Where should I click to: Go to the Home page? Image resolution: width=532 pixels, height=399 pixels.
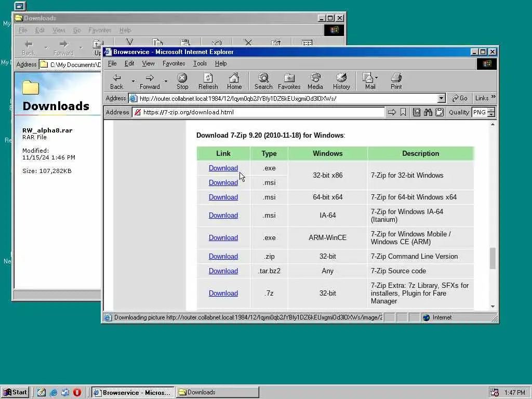tap(234, 82)
